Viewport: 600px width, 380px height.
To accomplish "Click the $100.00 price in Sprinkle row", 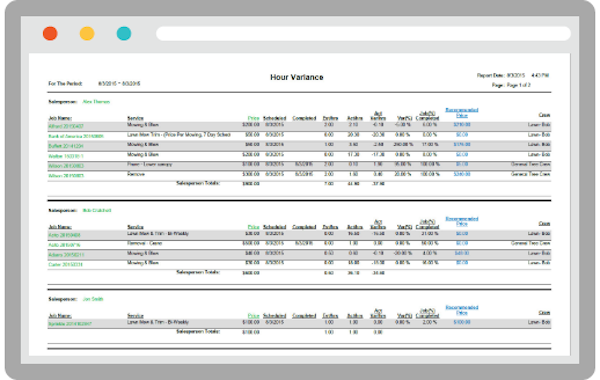I will click(251, 322).
